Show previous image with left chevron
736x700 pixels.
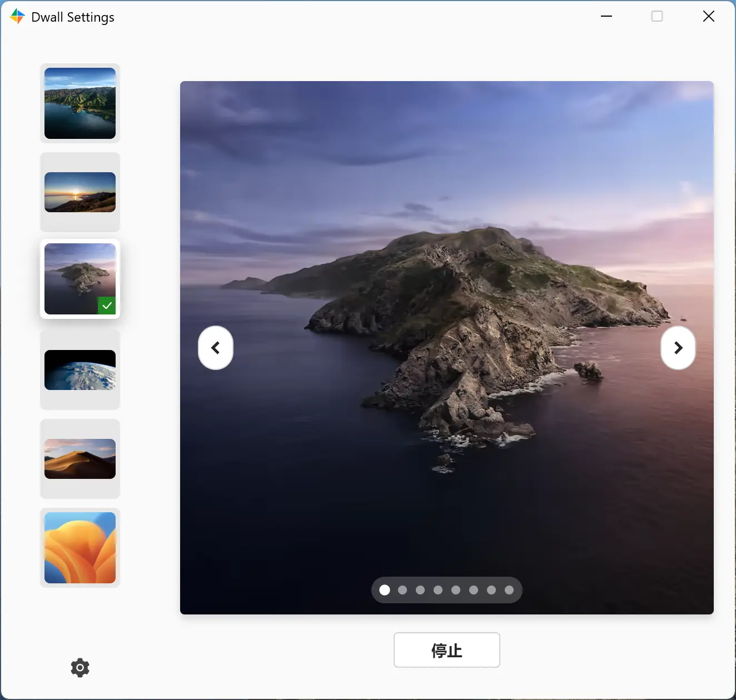click(x=216, y=348)
